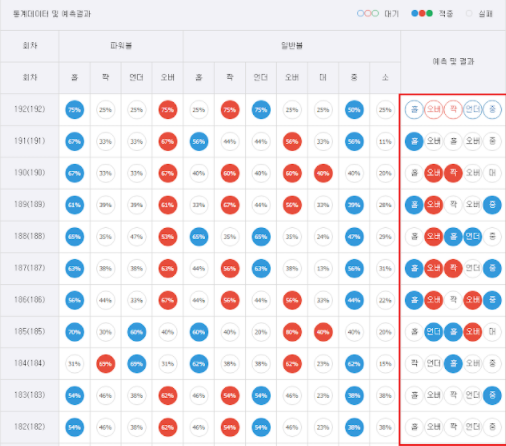Click the blue 70% badge in round 185
Image resolution: width=506 pixels, height=446 pixels.
point(74,332)
